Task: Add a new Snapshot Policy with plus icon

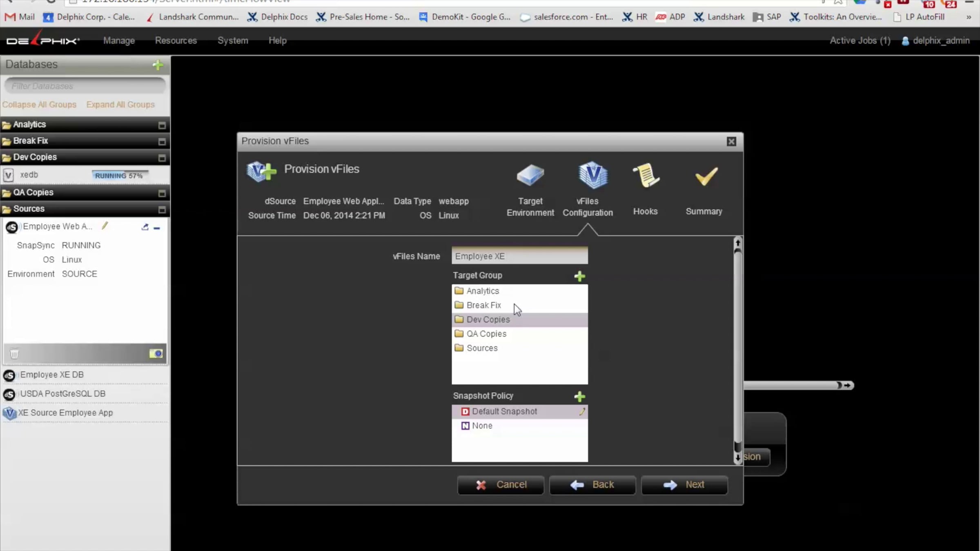Action: [579, 396]
